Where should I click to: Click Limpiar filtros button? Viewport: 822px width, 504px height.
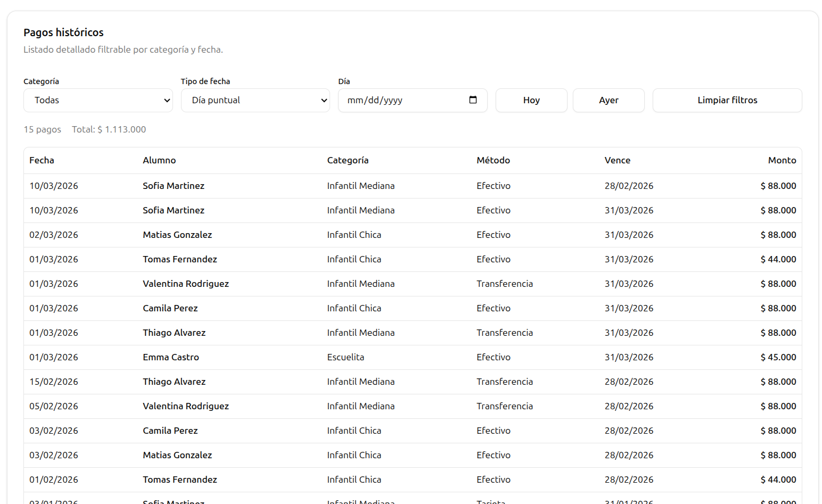tap(727, 100)
